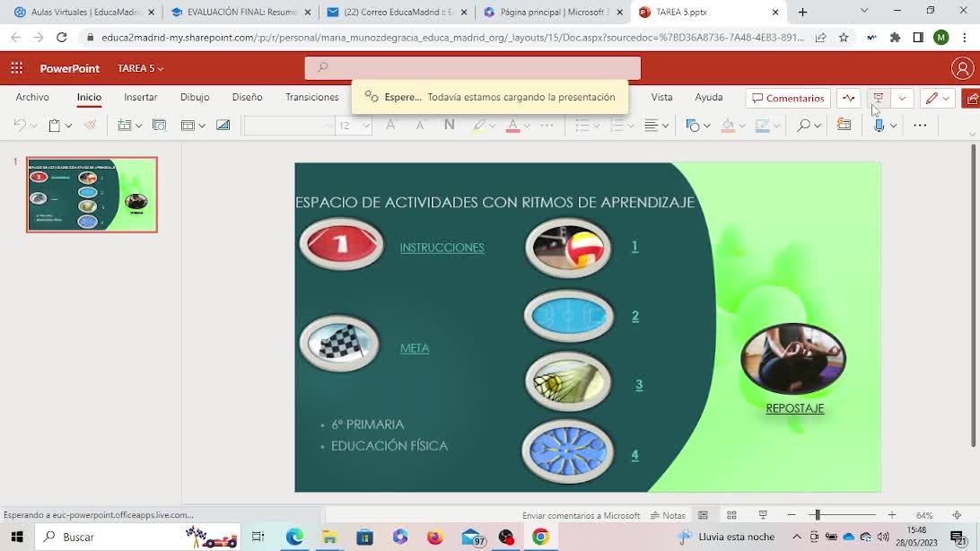This screenshot has width=980, height=551.
Task: Expand the Paste options arrow
Action: (69, 127)
